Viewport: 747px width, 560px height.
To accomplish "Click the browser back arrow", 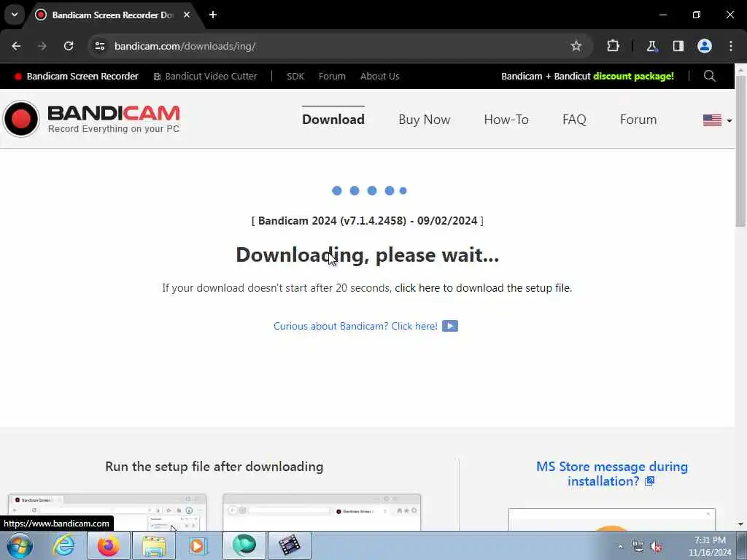I will (16, 46).
